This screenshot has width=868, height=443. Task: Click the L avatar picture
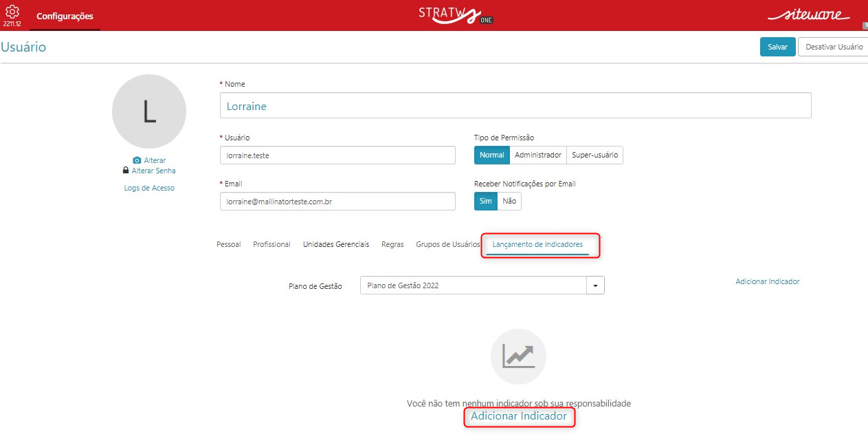click(x=149, y=111)
